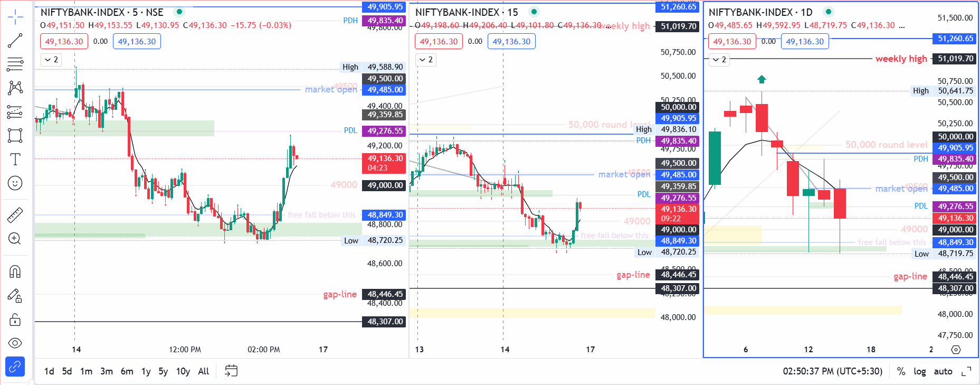Screen dimensions: 980x385
Task: Open the go to date calendar
Action: 231,371
